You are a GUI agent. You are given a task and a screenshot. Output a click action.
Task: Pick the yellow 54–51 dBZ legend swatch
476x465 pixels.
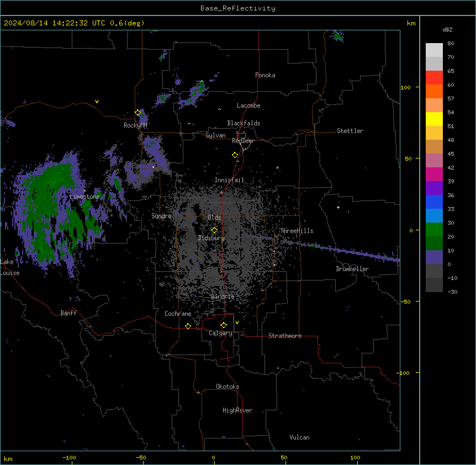[434, 119]
